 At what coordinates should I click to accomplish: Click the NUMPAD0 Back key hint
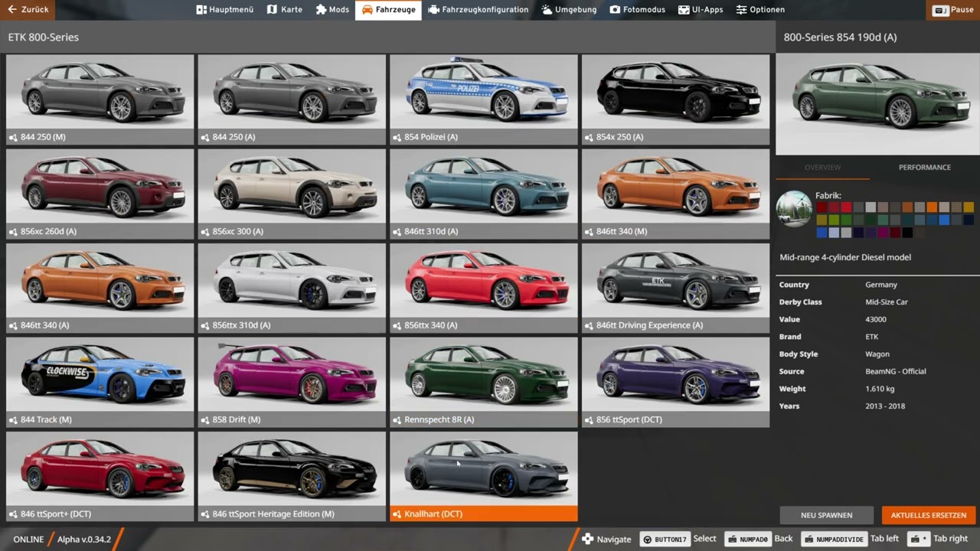[x=746, y=540]
